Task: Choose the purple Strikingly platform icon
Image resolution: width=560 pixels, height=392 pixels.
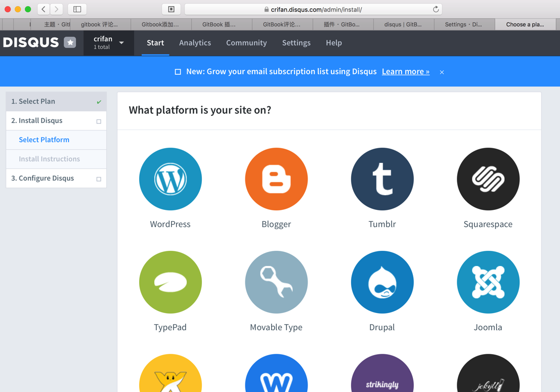Action: pyautogui.click(x=382, y=373)
